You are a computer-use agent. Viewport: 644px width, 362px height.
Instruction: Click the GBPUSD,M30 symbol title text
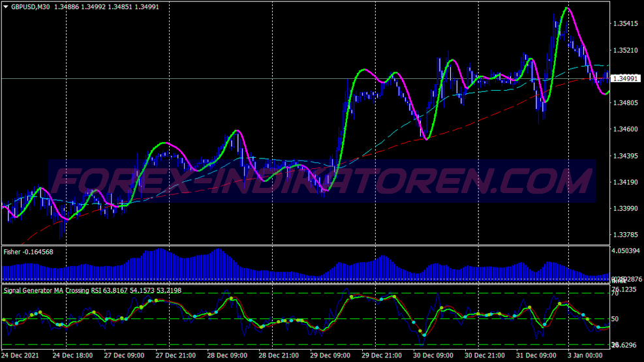(x=31, y=7)
